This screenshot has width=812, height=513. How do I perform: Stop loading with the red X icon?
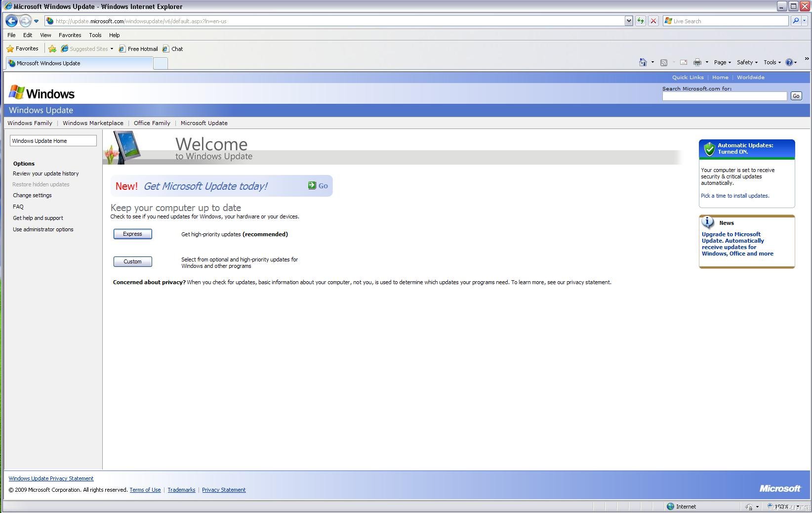653,21
